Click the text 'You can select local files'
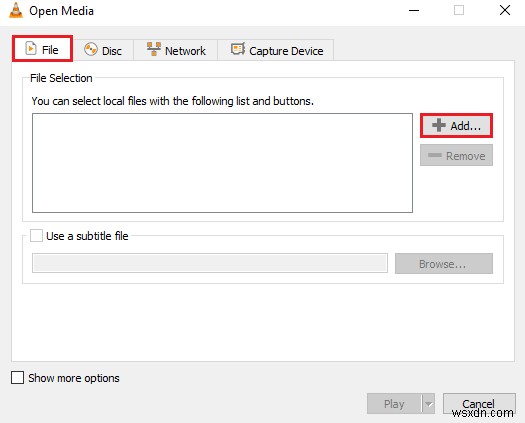Screen dimensions: 525x423 [x=88, y=101]
